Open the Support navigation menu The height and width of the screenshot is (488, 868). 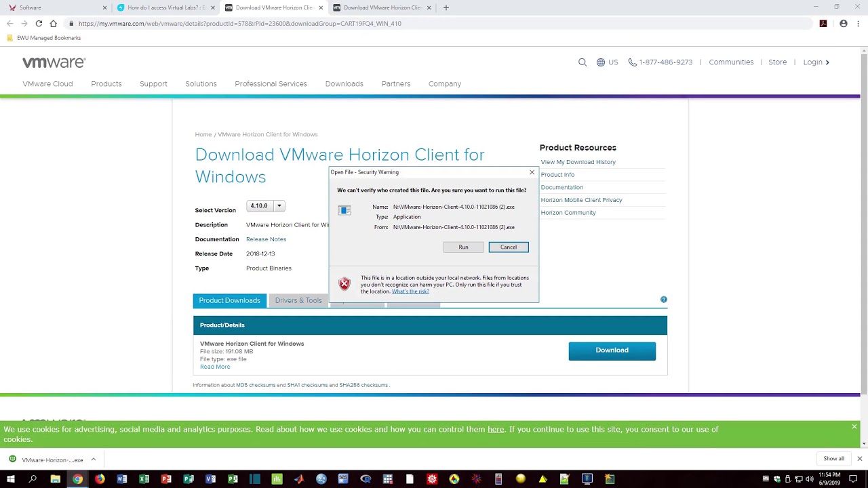click(x=153, y=84)
